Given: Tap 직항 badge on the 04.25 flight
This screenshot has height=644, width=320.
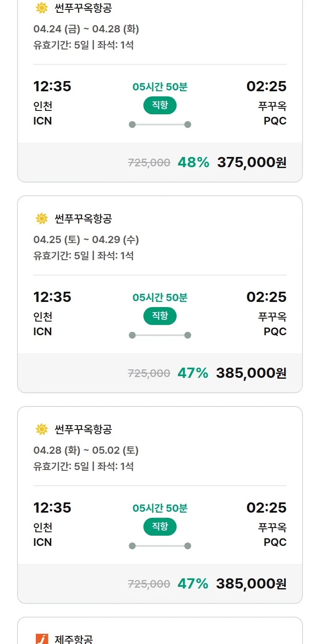Looking at the screenshot, I should (x=160, y=316).
